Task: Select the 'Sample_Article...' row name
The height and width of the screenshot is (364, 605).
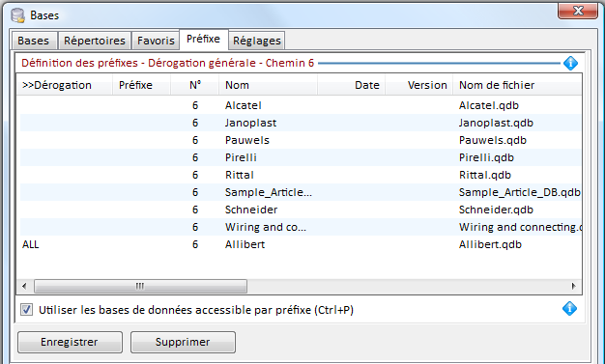Action: point(269,192)
